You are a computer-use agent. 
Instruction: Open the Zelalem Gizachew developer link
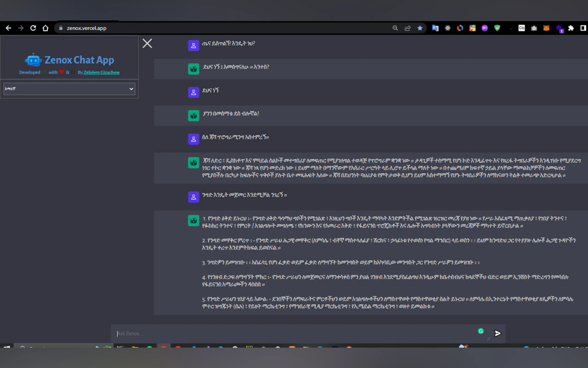point(101,72)
